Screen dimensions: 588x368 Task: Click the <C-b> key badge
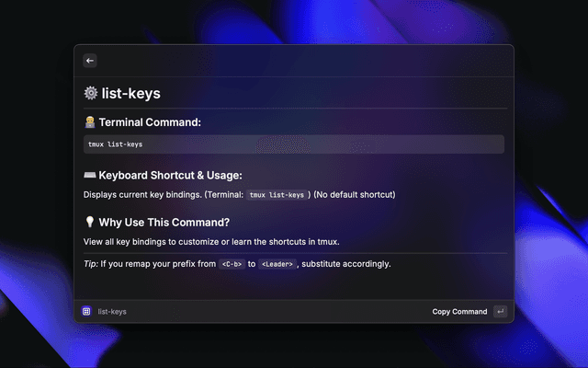click(232, 264)
